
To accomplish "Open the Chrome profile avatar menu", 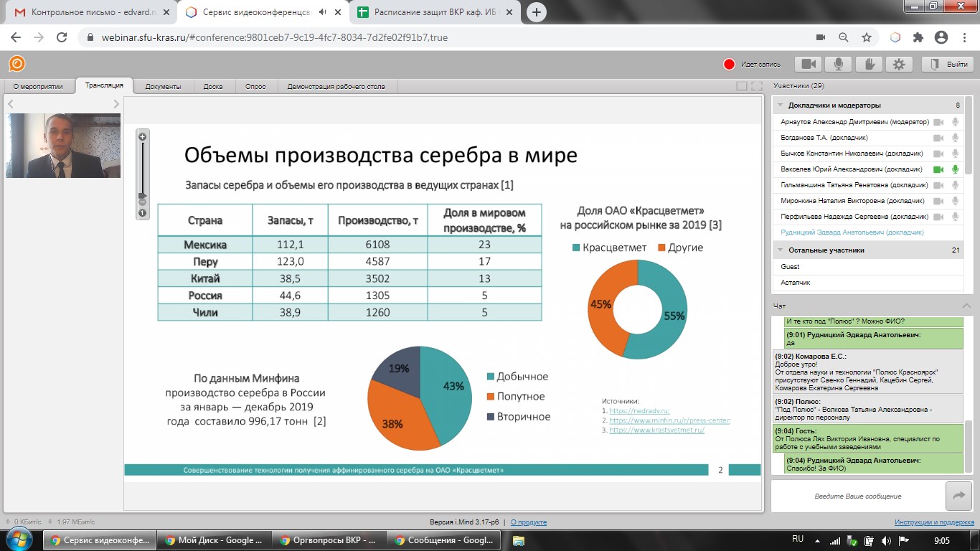I will (x=941, y=37).
